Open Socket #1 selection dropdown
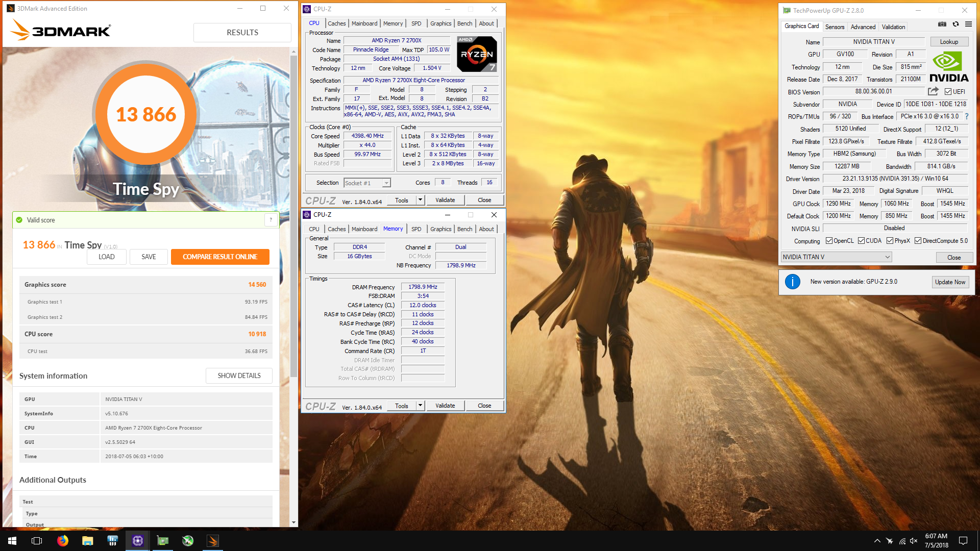Screen dimensions: 980x551 pyautogui.click(x=367, y=183)
